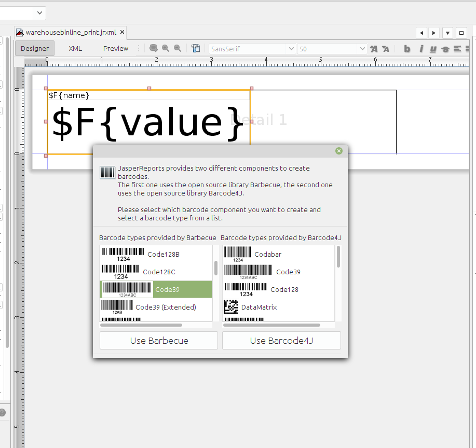
Task: Open the SansSerif font family dropdown
Action: click(x=291, y=49)
